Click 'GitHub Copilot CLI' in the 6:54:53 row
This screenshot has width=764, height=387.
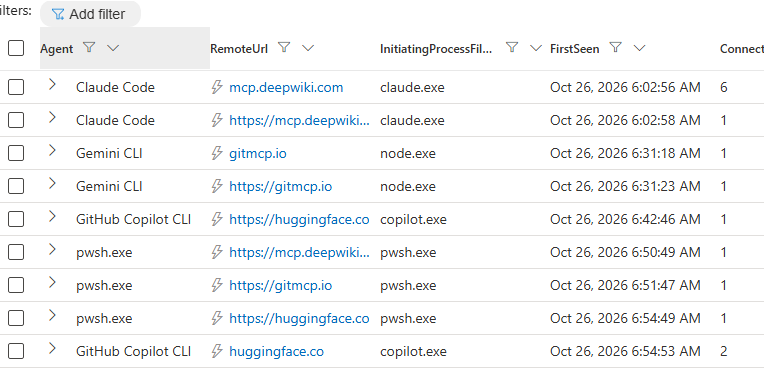coord(134,351)
